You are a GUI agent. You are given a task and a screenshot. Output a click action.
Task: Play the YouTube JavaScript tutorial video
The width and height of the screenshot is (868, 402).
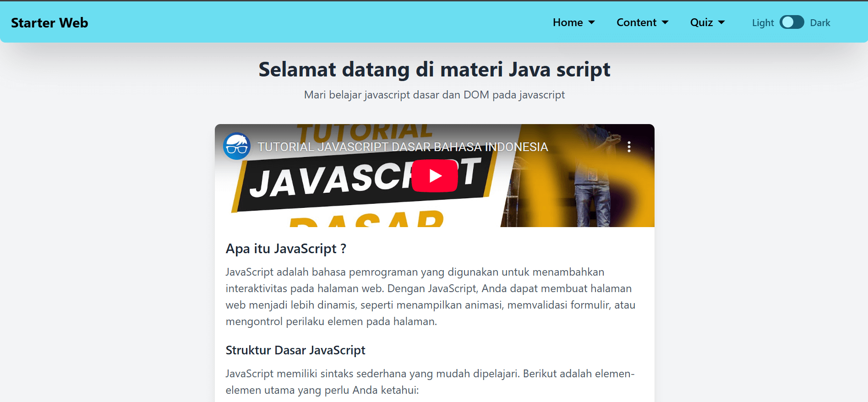434,176
